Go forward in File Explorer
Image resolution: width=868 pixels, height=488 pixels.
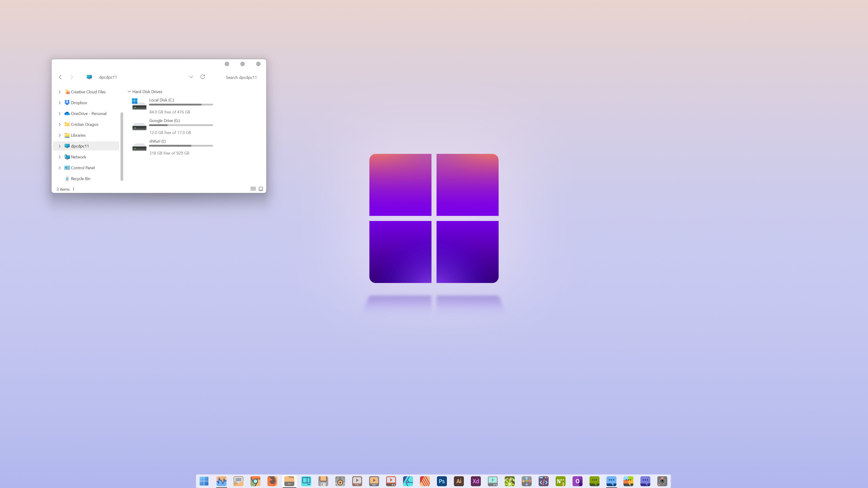71,77
